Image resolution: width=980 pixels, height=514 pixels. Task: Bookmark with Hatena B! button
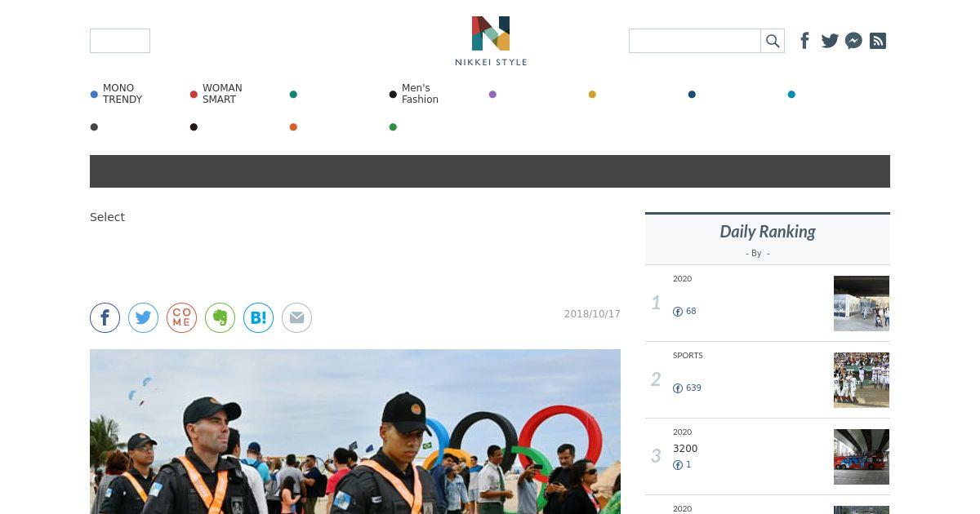[x=258, y=317]
